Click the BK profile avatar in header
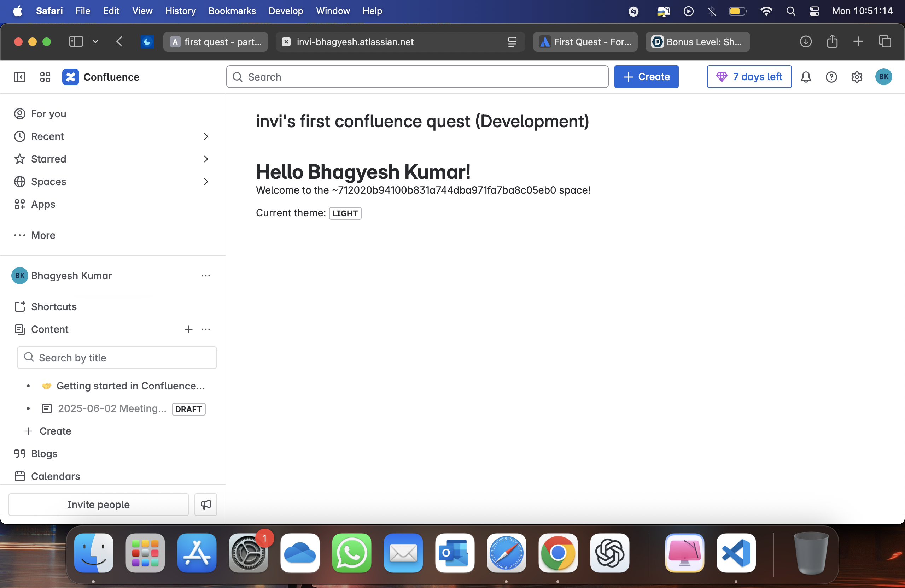This screenshot has height=588, width=905. (x=883, y=77)
